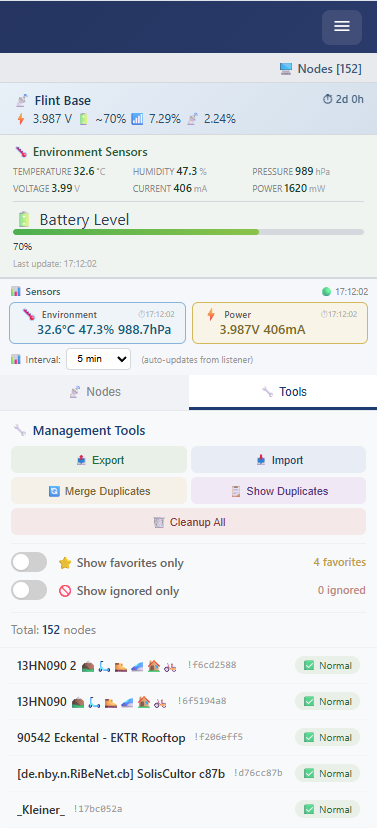Click the wrench icon beside Management Tools
Image resolution: width=377 pixels, height=828 pixels.
tap(20, 430)
